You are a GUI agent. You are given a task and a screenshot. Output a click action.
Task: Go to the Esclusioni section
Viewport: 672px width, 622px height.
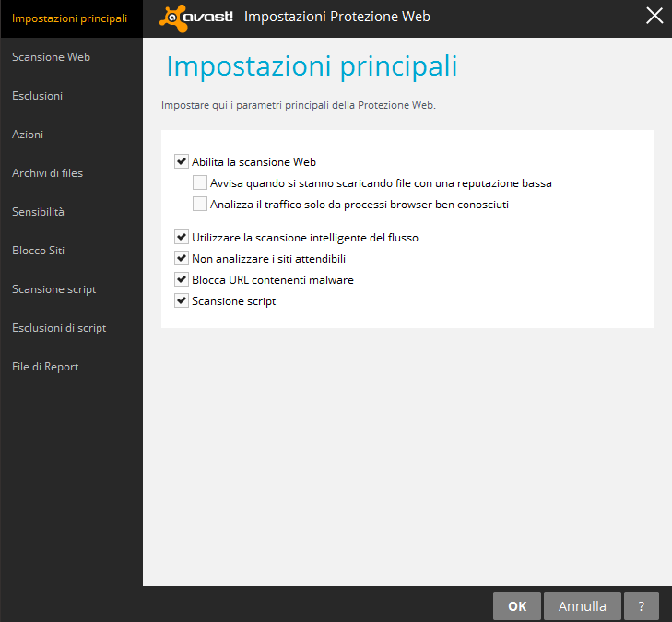click(x=37, y=96)
